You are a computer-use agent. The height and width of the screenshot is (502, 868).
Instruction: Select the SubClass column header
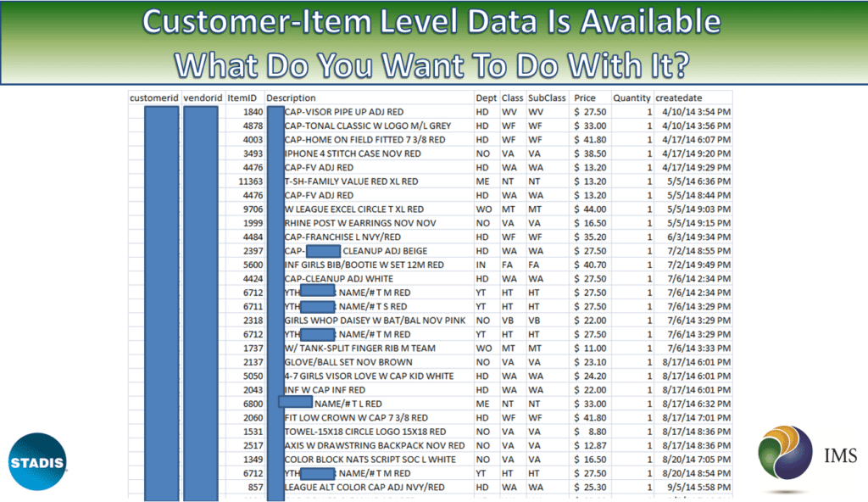[546, 98]
